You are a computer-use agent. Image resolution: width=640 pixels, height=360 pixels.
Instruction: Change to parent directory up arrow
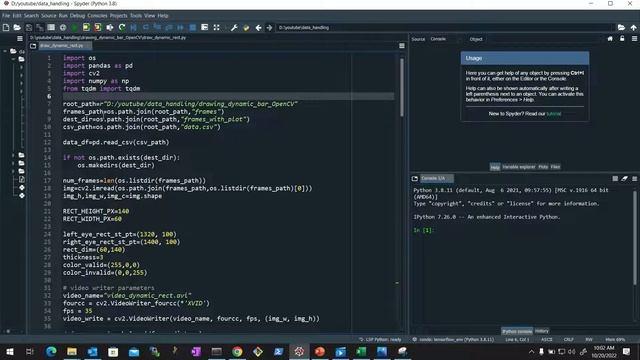click(x=633, y=27)
